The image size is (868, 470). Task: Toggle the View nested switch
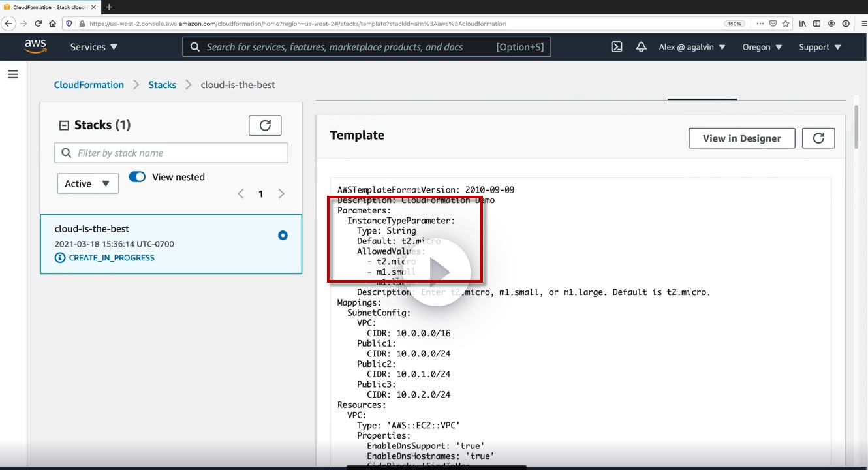pos(137,177)
